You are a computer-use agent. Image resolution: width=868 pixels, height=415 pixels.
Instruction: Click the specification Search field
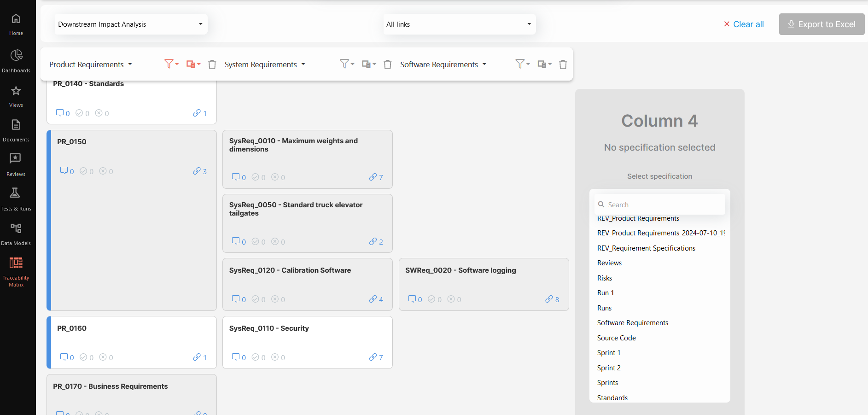[660, 205]
